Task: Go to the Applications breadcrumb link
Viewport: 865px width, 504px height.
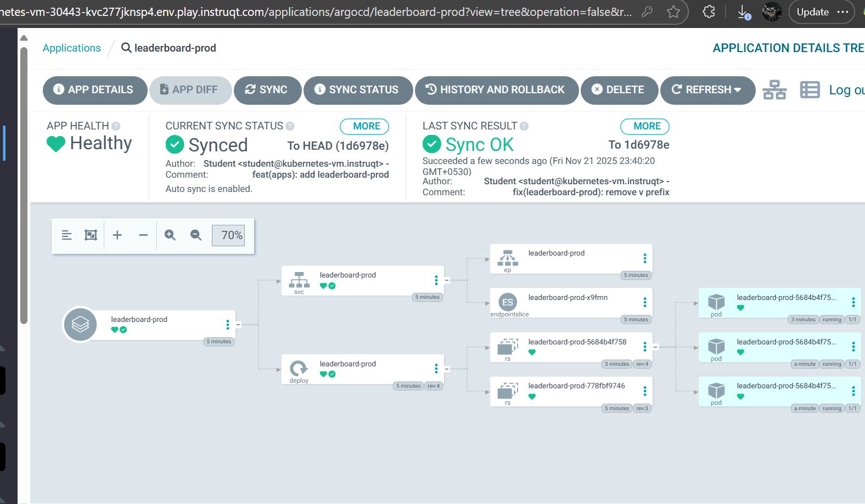Action: click(x=72, y=48)
